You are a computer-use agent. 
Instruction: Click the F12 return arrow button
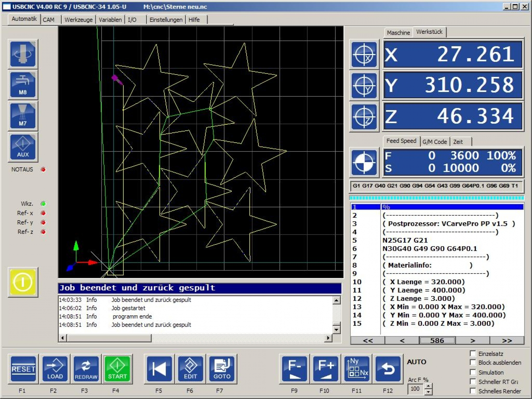pos(388,369)
